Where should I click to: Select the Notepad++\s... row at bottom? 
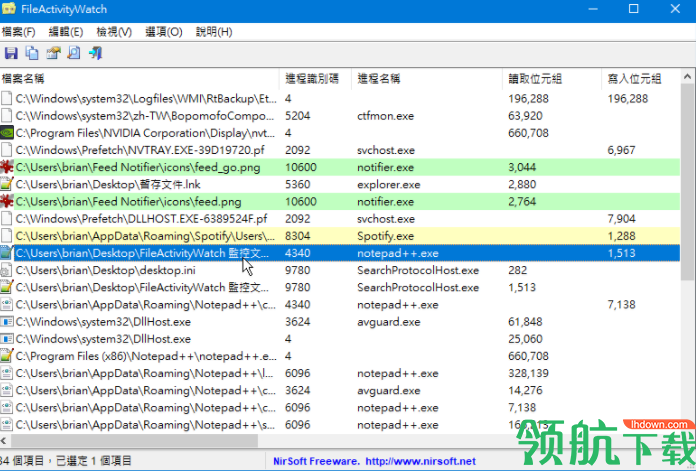[340, 424]
